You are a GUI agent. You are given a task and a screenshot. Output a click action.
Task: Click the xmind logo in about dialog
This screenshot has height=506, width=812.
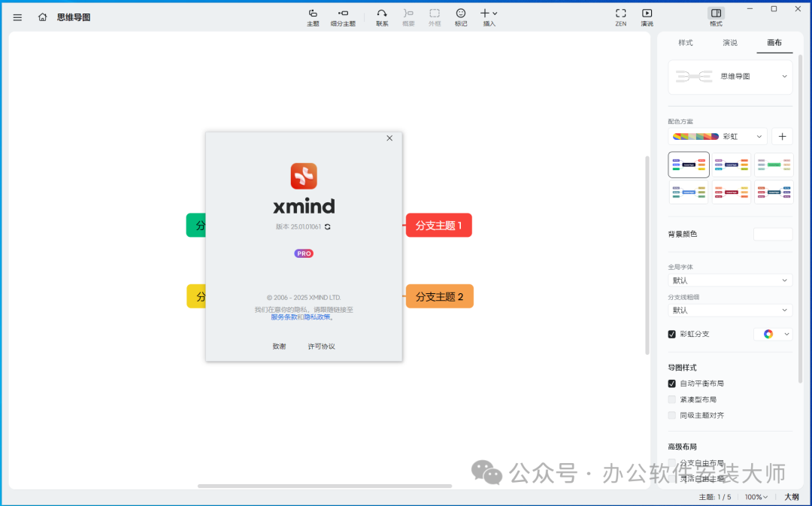[x=304, y=176]
